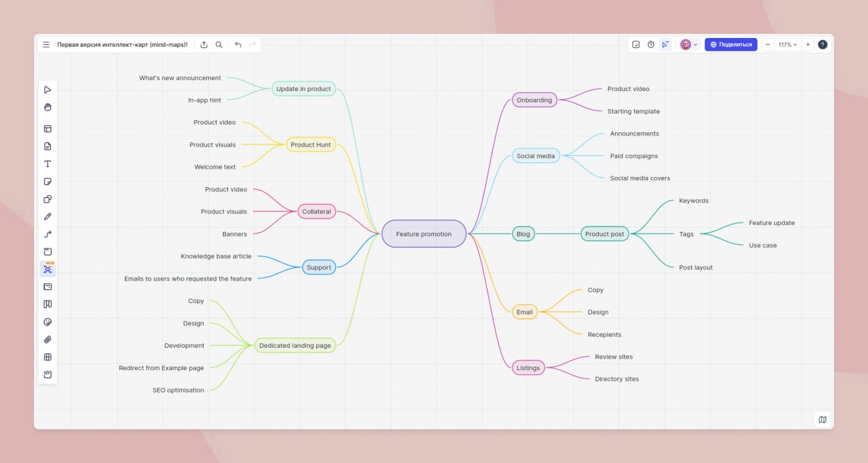Open the help question mark
868x463 pixels.
pos(823,45)
